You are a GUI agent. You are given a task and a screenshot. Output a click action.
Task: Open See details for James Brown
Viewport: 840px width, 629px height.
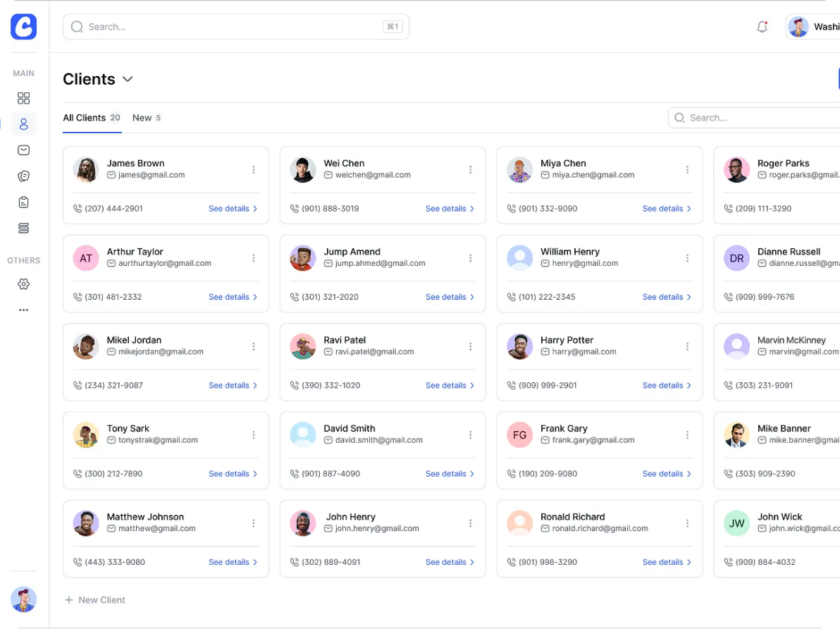pyautogui.click(x=233, y=209)
